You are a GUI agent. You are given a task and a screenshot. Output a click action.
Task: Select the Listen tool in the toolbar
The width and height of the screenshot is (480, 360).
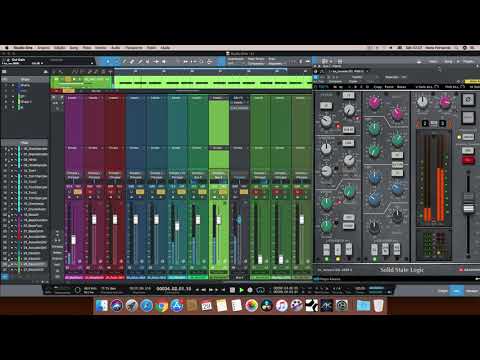(164, 62)
